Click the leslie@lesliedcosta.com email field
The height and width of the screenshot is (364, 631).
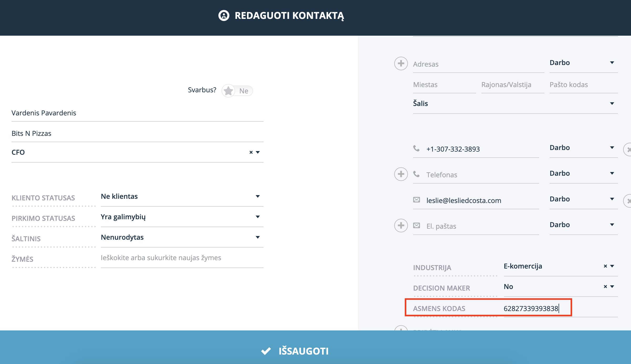click(482, 201)
